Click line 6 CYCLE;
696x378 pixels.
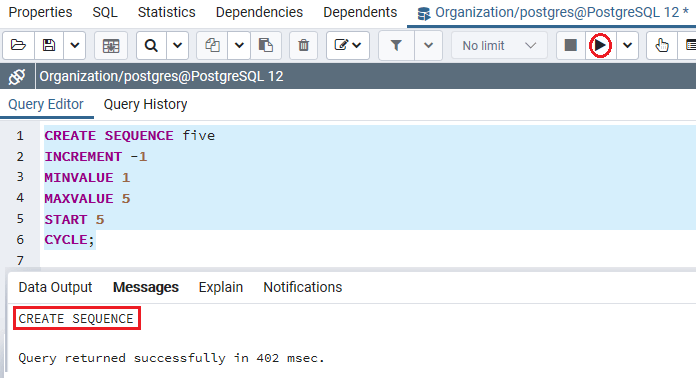[69, 240]
